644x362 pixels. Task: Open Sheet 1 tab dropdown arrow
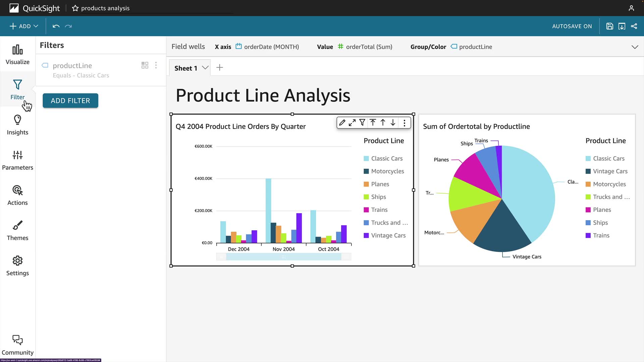pyautogui.click(x=205, y=68)
